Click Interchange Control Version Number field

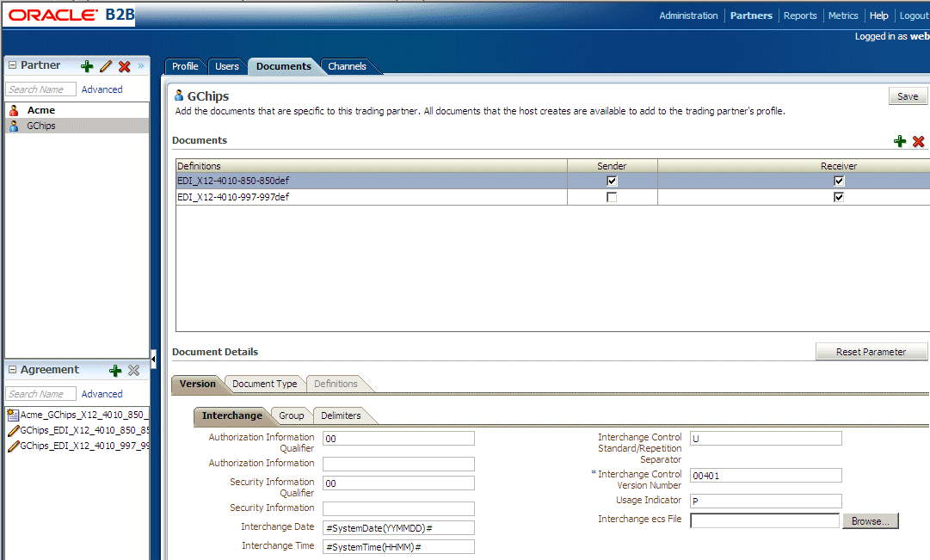[x=766, y=475]
